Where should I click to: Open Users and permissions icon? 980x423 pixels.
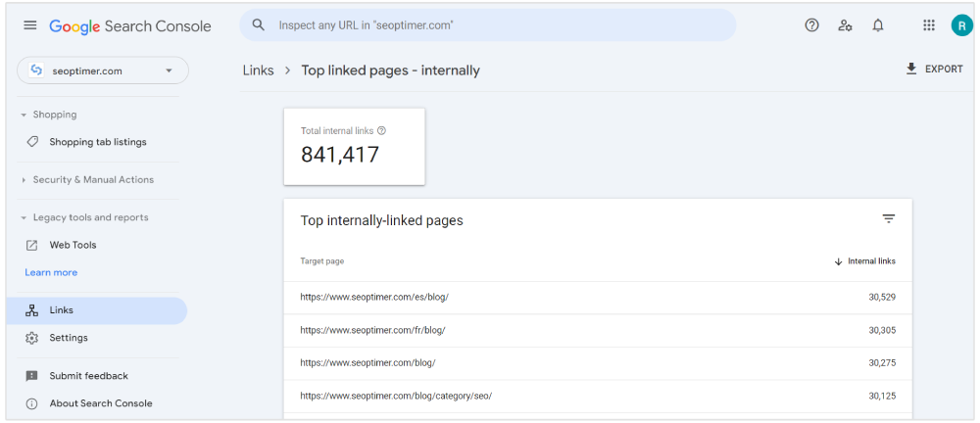click(x=845, y=25)
